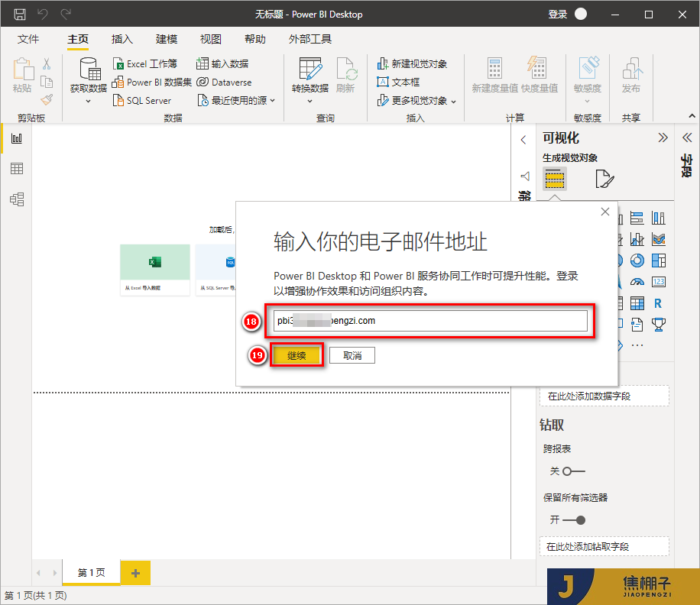Choose the treemap visual

tap(659, 260)
